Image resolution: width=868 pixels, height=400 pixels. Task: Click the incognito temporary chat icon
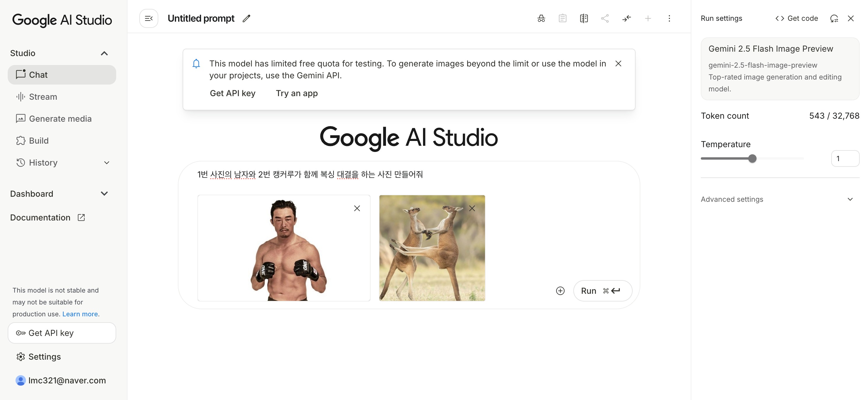coord(541,19)
